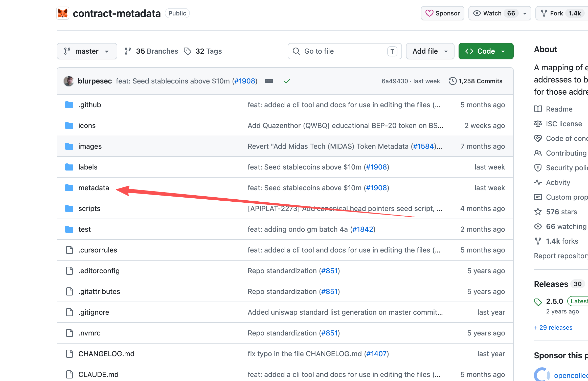Image resolution: width=588 pixels, height=381 pixels.
Task: Open the icons folder
Action: (87, 125)
